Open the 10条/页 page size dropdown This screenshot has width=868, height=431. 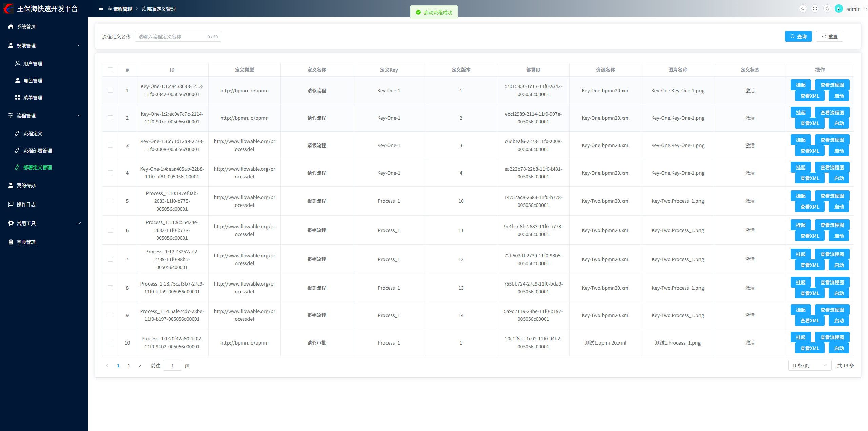click(809, 365)
